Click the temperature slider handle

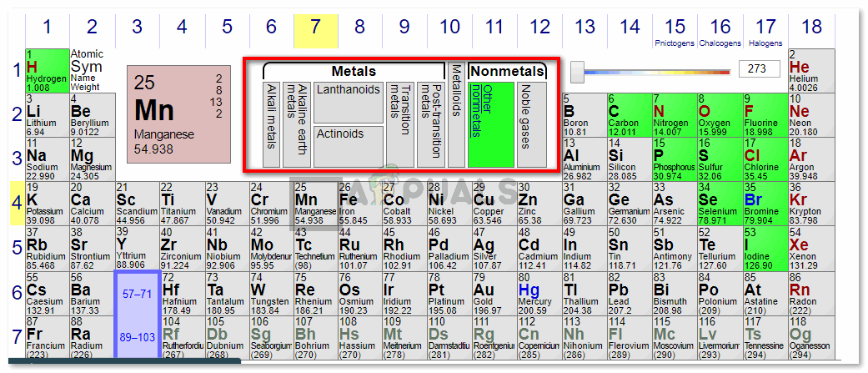click(x=576, y=73)
